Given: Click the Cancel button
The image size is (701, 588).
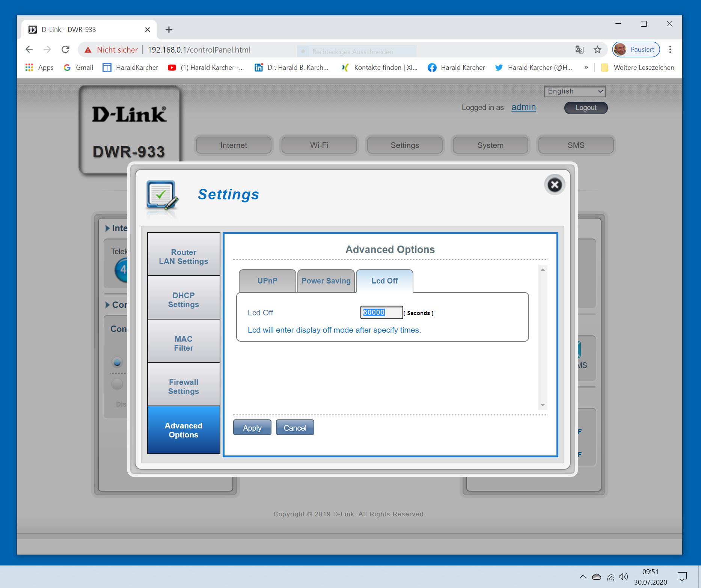Looking at the screenshot, I should pos(295,428).
